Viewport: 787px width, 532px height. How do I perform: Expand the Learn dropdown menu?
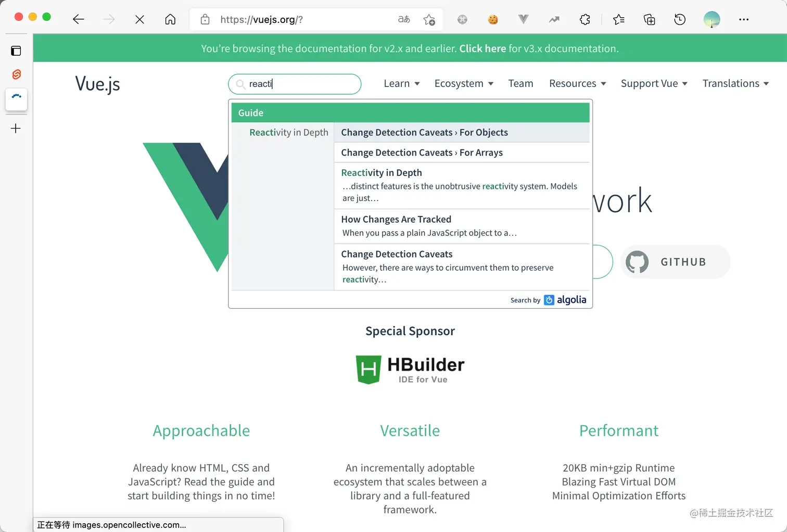click(402, 84)
